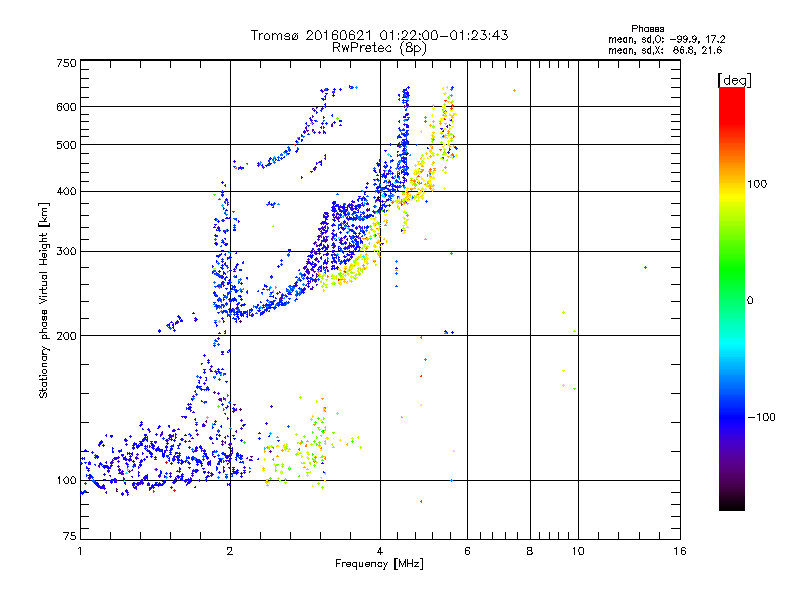Select the 'RwPretec (8p)' subtitle text
Viewport: 800px width, 600px height.
379,48
